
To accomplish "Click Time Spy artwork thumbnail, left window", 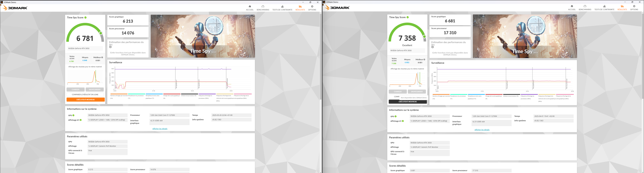I will pyautogui.click(x=203, y=36).
